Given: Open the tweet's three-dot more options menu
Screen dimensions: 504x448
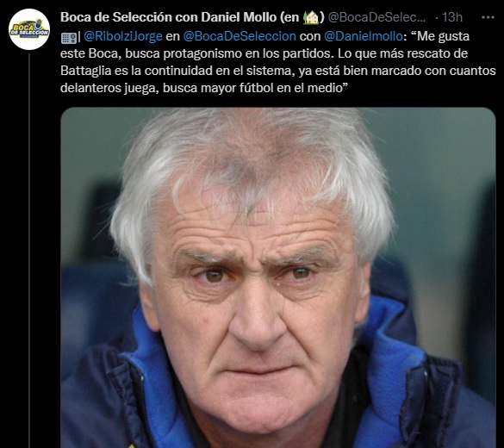Looking at the screenshot, I should 488,17.
